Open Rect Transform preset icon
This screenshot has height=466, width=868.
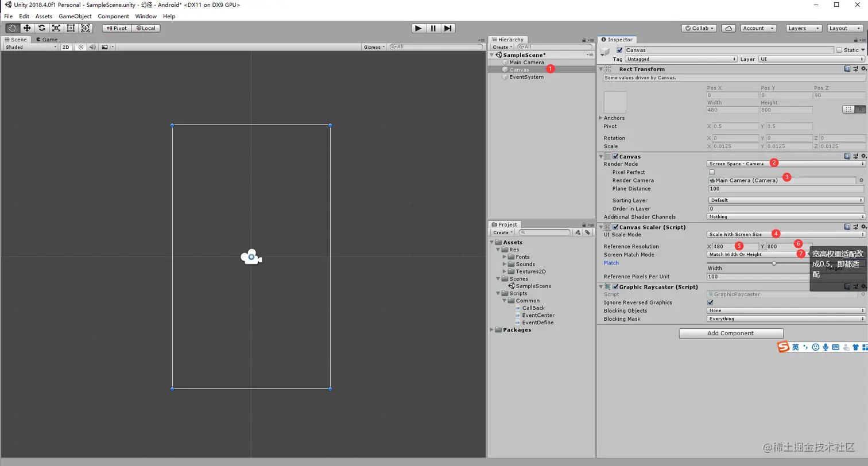855,69
